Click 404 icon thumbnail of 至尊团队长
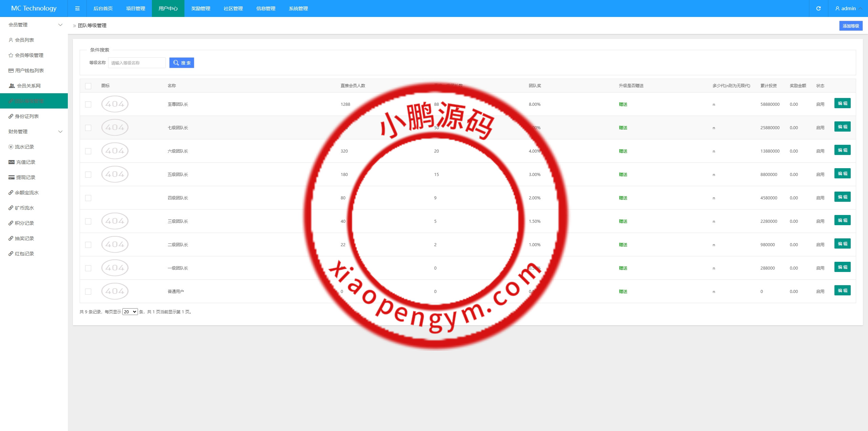 [115, 104]
